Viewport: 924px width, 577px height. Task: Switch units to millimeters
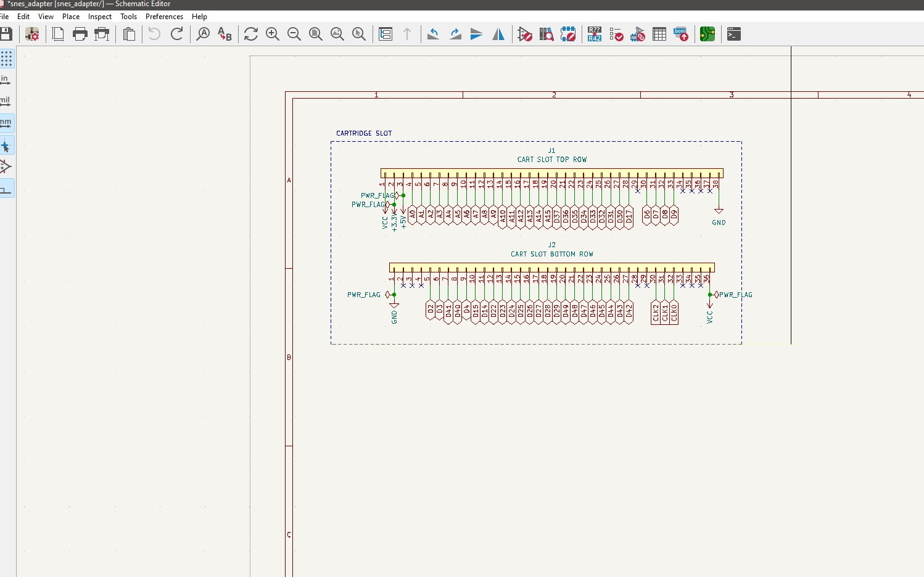6,123
